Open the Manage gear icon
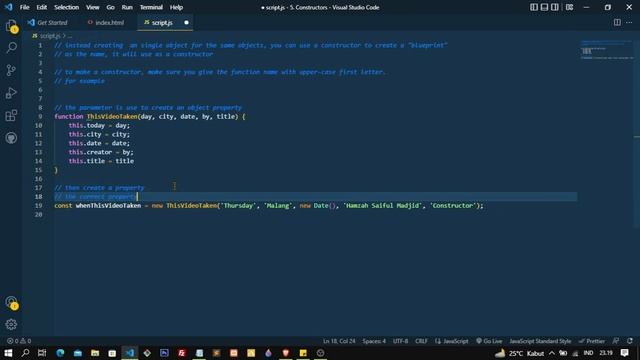 [x=11, y=324]
